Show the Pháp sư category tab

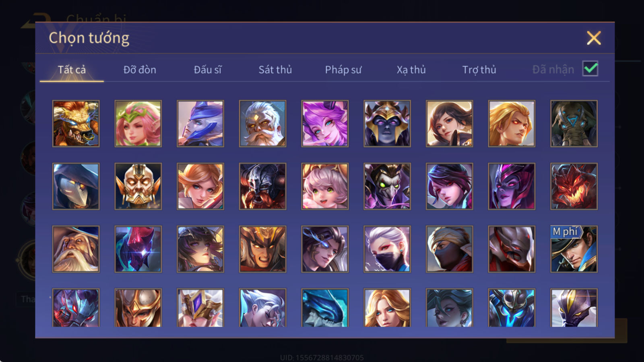pos(343,70)
